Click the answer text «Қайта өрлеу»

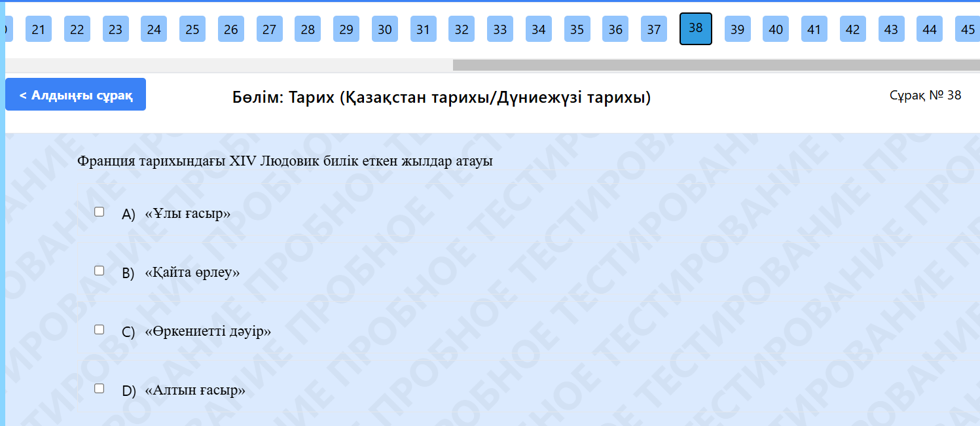pos(192,273)
